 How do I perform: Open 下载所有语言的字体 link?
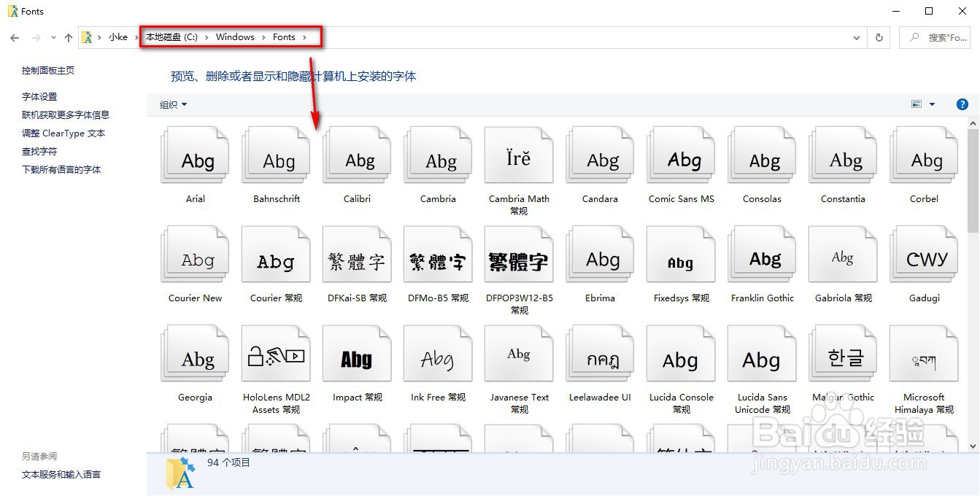point(61,169)
